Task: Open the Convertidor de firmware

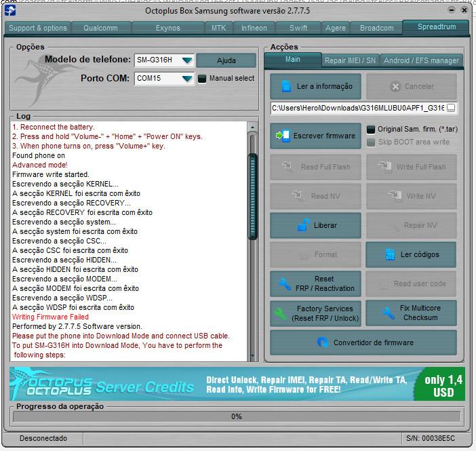Action: 363,342
